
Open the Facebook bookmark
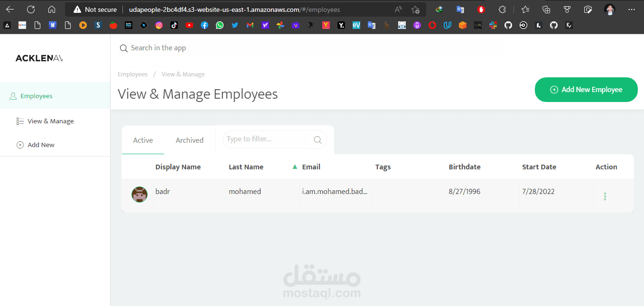pyautogui.click(x=205, y=26)
